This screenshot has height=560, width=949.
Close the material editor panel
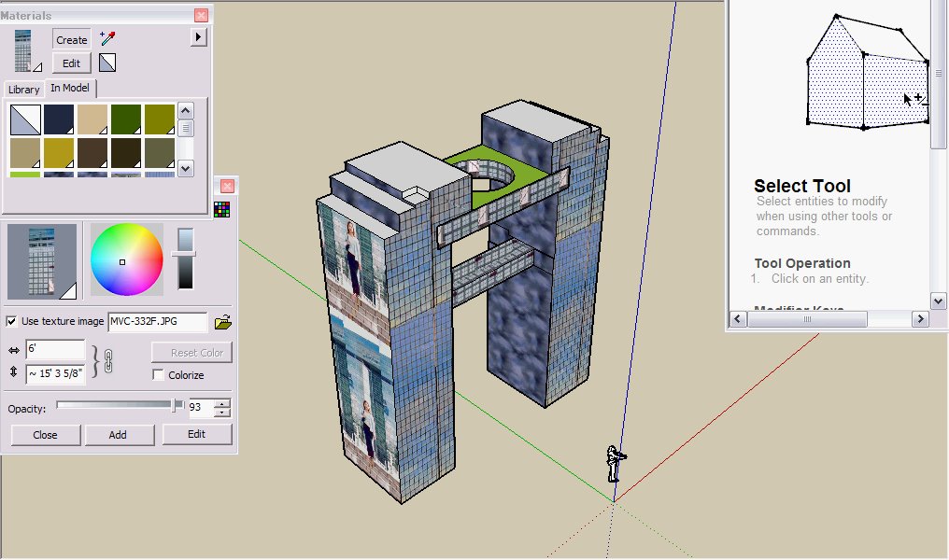click(227, 186)
